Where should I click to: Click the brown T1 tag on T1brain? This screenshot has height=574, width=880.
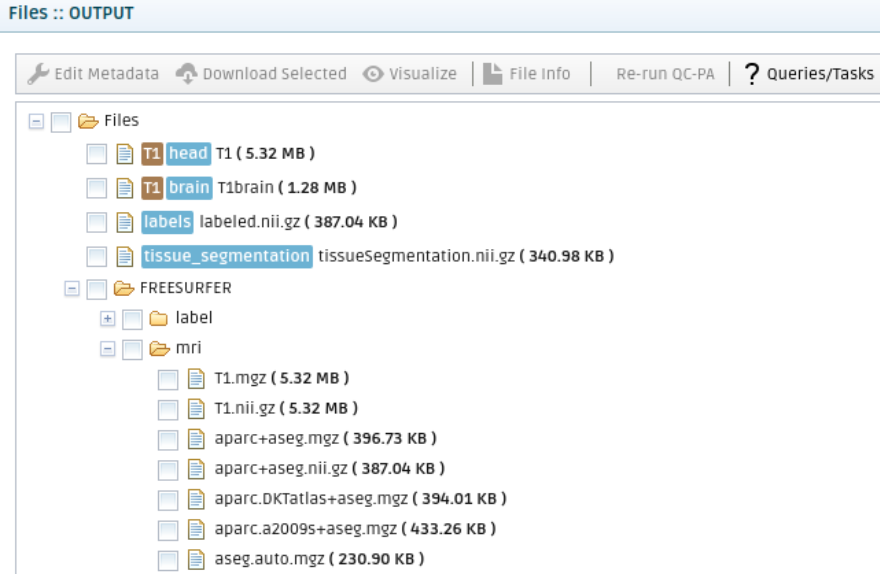(x=152, y=188)
